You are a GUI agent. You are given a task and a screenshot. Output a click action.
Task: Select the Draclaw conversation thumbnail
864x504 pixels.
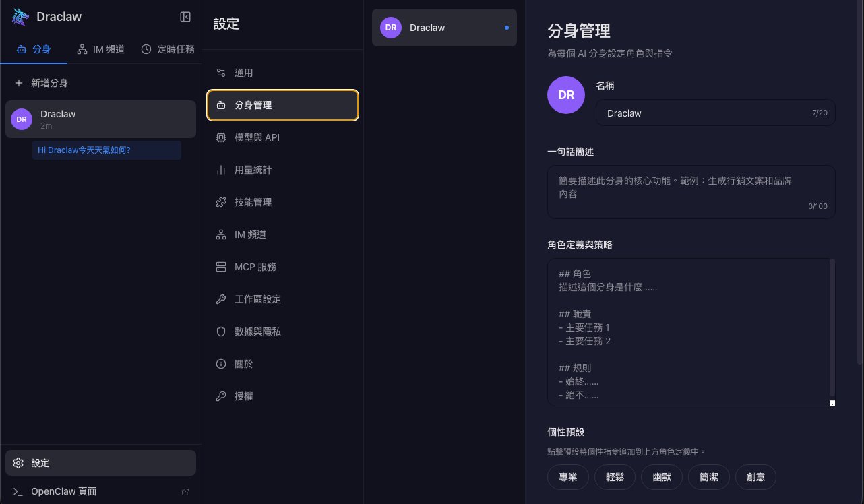pyautogui.click(x=444, y=28)
